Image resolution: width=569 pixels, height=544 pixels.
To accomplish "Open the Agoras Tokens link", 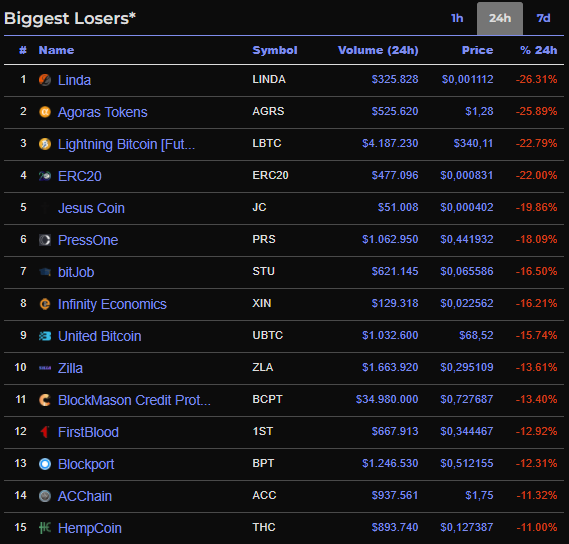I will [103, 112].
